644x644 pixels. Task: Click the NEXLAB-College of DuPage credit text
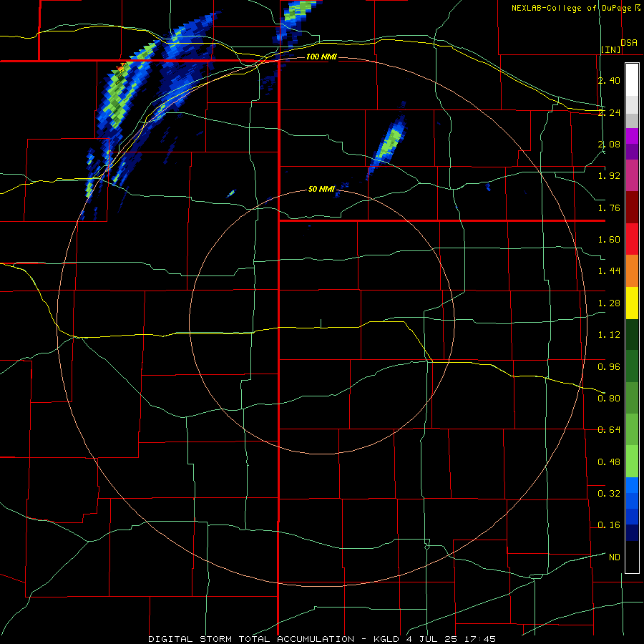pyautogui.click(x=571, y=8)
